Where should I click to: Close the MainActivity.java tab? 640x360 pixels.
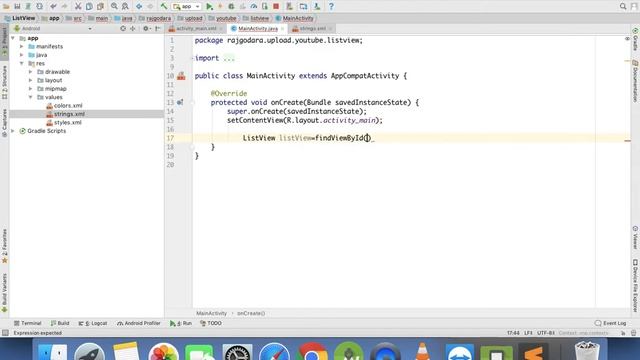pyautogui.click(x=282, y=29)
